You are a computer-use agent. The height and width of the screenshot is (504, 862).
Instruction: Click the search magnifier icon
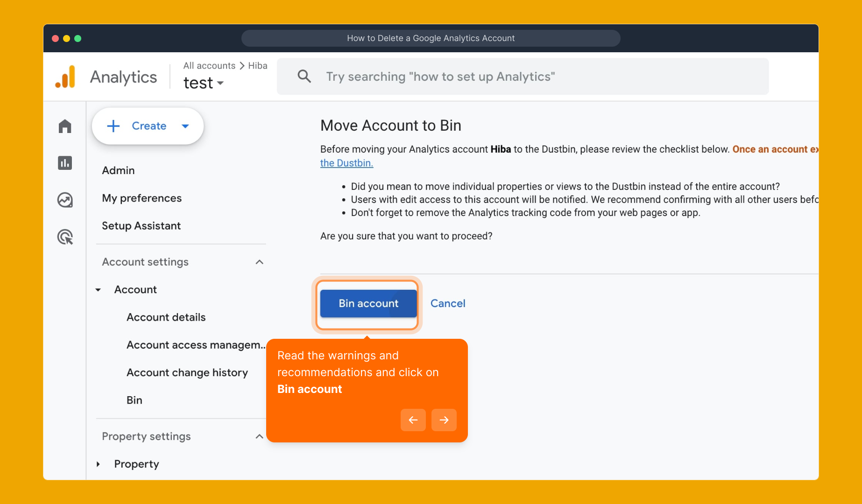tap(304, 76)
